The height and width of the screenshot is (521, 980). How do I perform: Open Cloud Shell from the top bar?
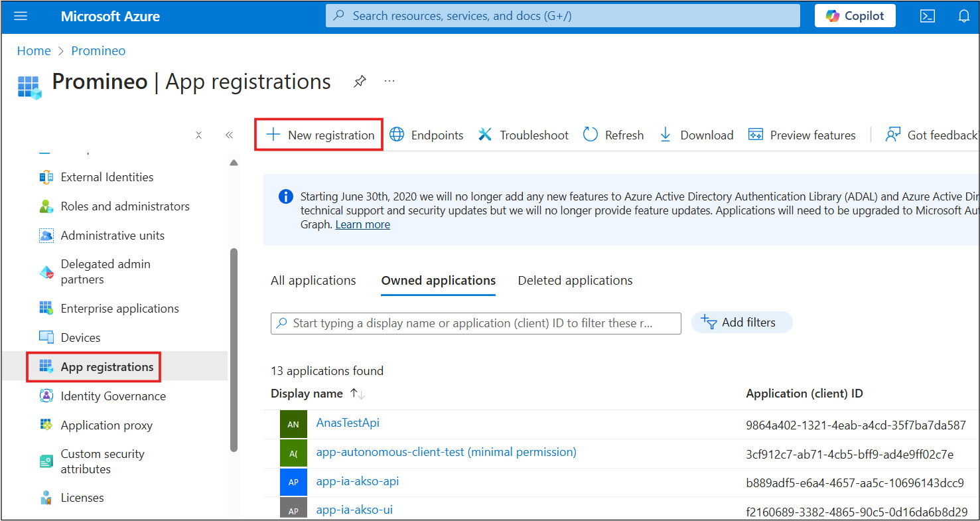click(928, 16)
